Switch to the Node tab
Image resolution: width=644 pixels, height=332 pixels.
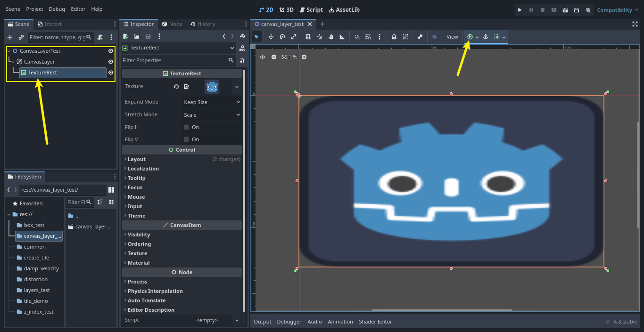click(x=172, y=24)
